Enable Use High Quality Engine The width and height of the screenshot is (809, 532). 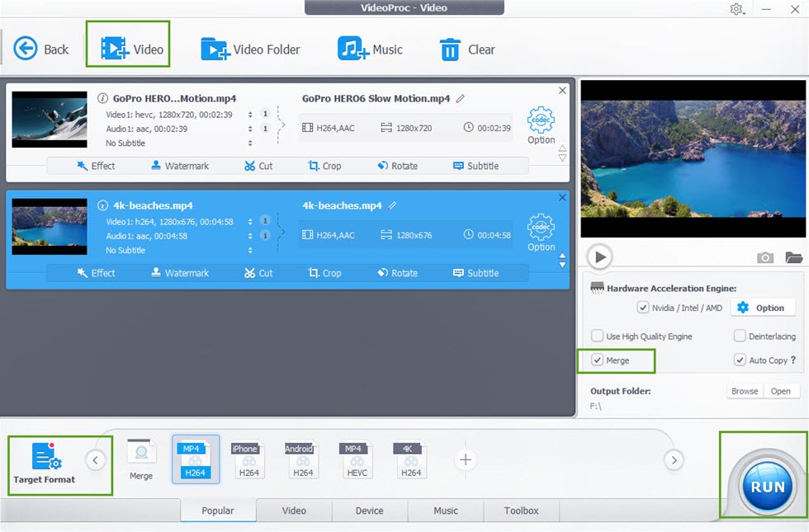point(597,336)
